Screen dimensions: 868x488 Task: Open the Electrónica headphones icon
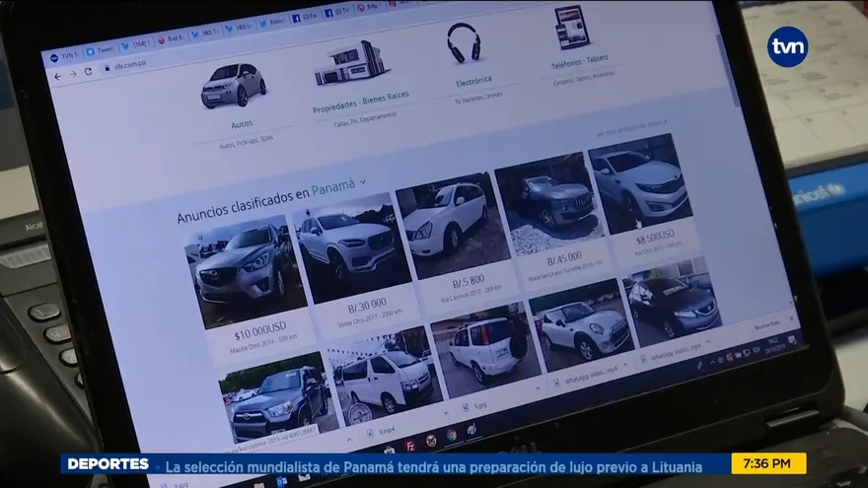tap(464, 42)
